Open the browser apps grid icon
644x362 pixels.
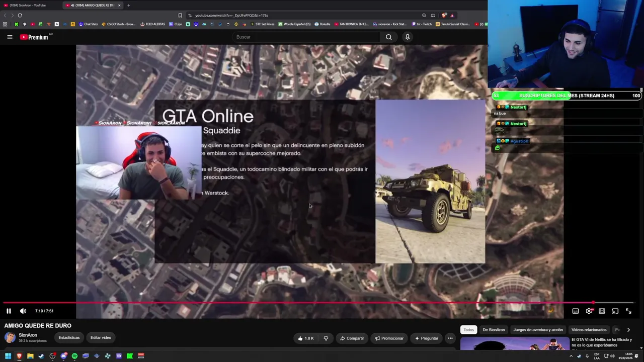tap(5, 24)
